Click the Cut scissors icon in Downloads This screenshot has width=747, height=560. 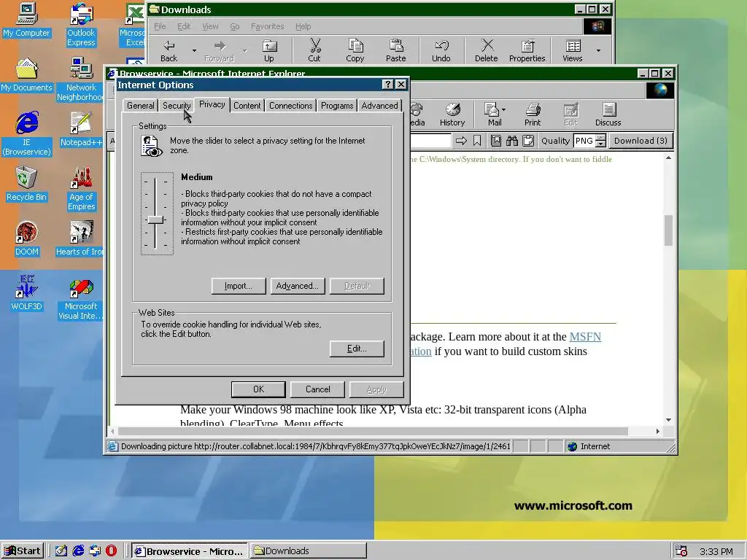[314, 51]
